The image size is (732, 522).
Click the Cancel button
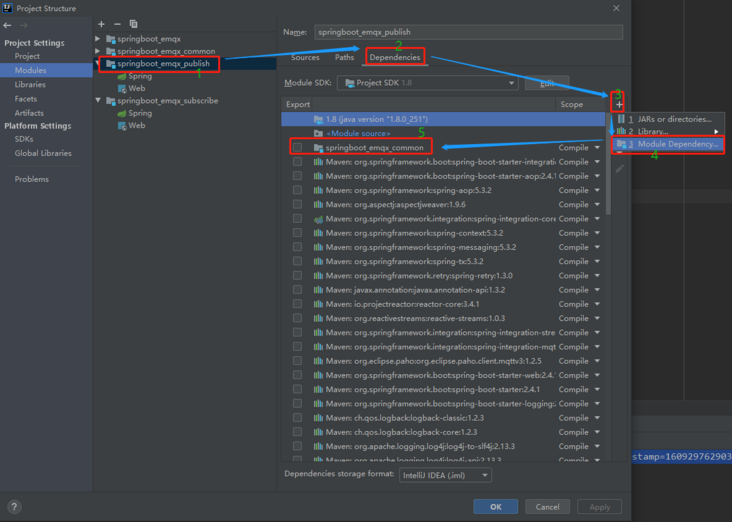547,507
